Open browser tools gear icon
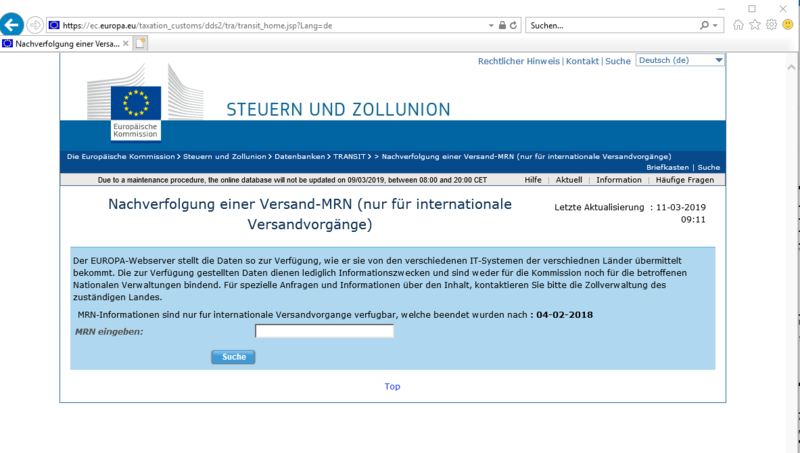Screen dimensions: 800x453 (771, 24)
